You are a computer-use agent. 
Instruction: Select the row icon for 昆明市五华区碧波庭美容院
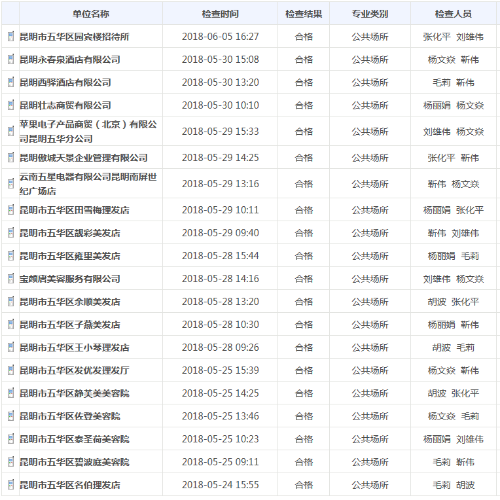coord(11,462)
